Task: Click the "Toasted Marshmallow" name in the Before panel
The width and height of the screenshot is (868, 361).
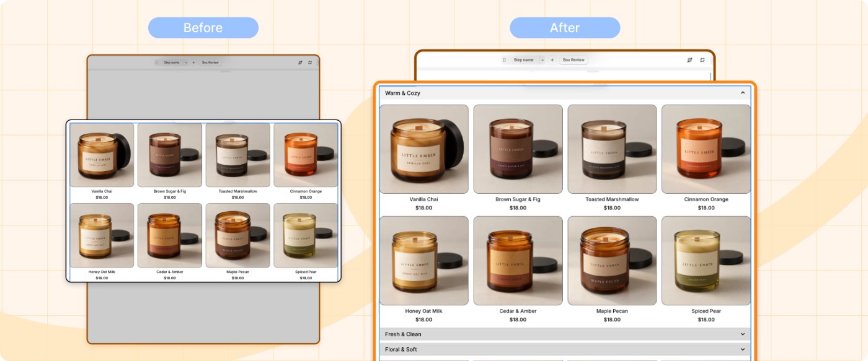Action: coord(238,191)
